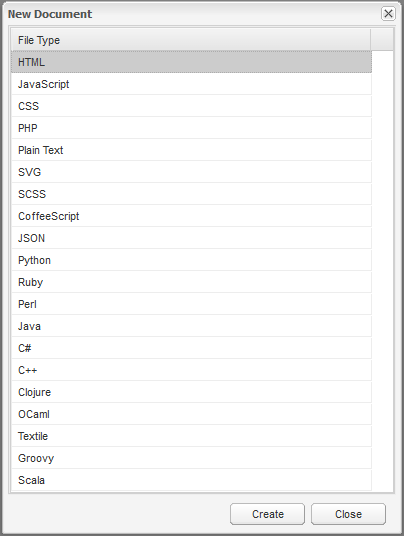Image resolution: width=404 pixels, height=536 pixels.
Task: Click the Close button
Action: click(348, 514)
